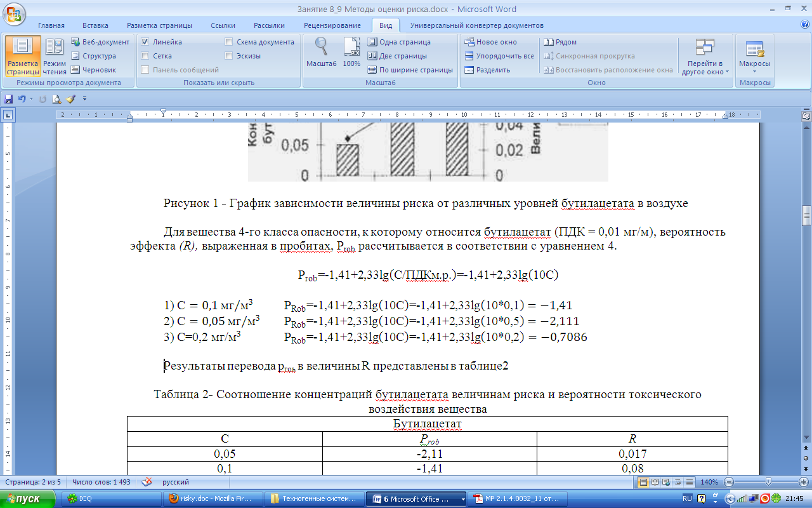The height and width of the screenshot is (508, 812).
Task: Switch to Outline view in status bar
Action: click(x=679, y=482)
